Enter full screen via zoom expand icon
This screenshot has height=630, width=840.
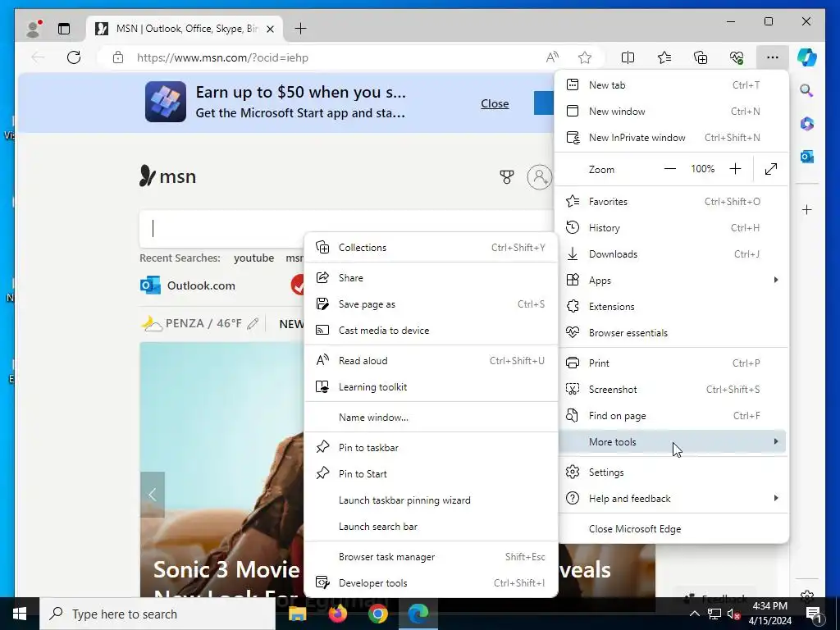pos(771,169)
